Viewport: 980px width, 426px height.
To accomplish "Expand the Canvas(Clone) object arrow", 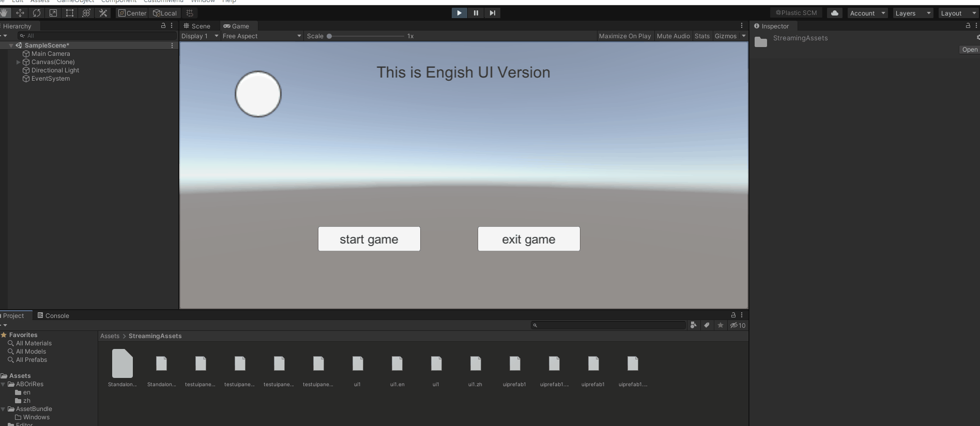I will 18,62.
